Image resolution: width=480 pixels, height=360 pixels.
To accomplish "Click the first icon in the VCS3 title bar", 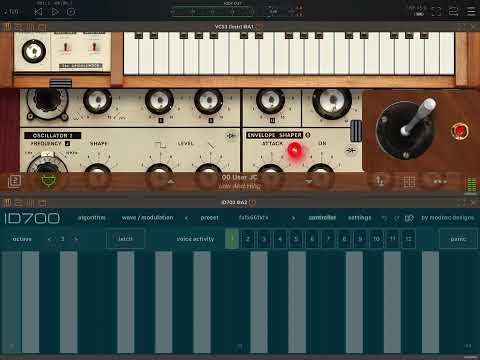I will (7, 27).
